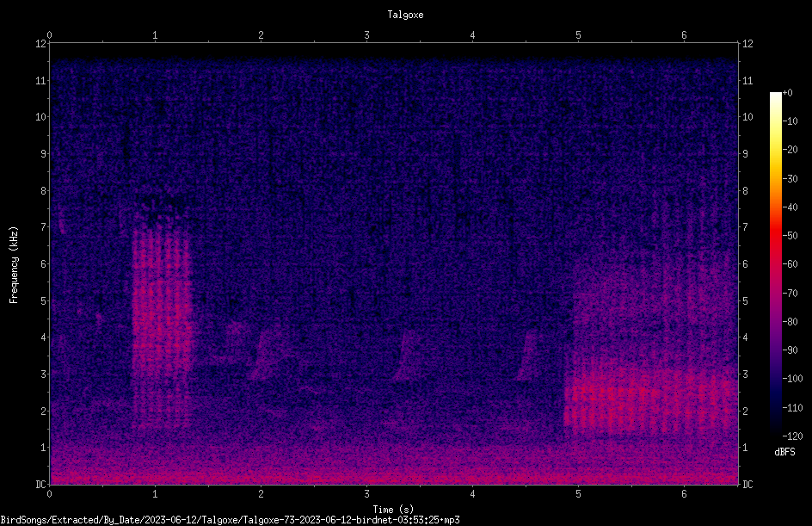
Task: Click the Frequency (kHz) axis label
Action: [x=14, y=265]
